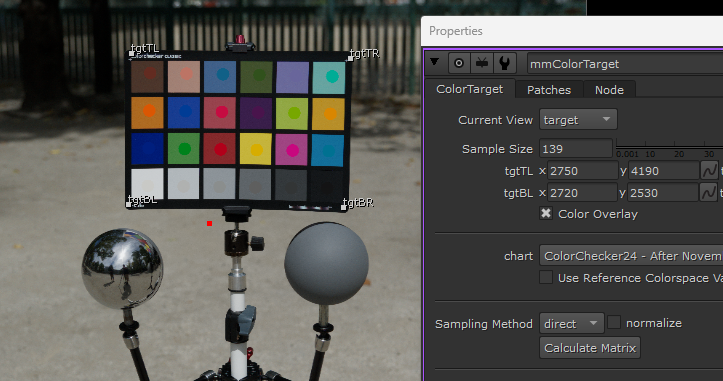Open the Current View dropdown
The width and height of the screenshot is (723, 381).
[x=578, y=120]
